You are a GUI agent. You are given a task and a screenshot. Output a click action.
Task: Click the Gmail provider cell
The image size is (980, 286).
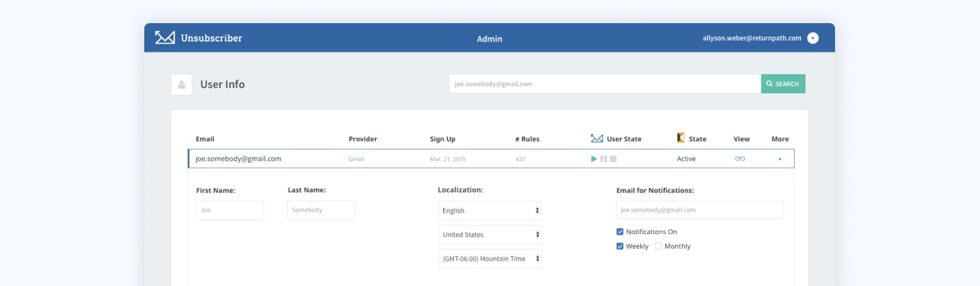click(357, 159)
